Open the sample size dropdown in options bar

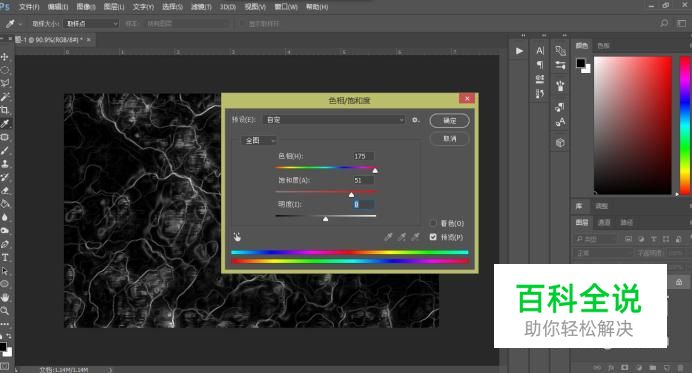point(91,23)
